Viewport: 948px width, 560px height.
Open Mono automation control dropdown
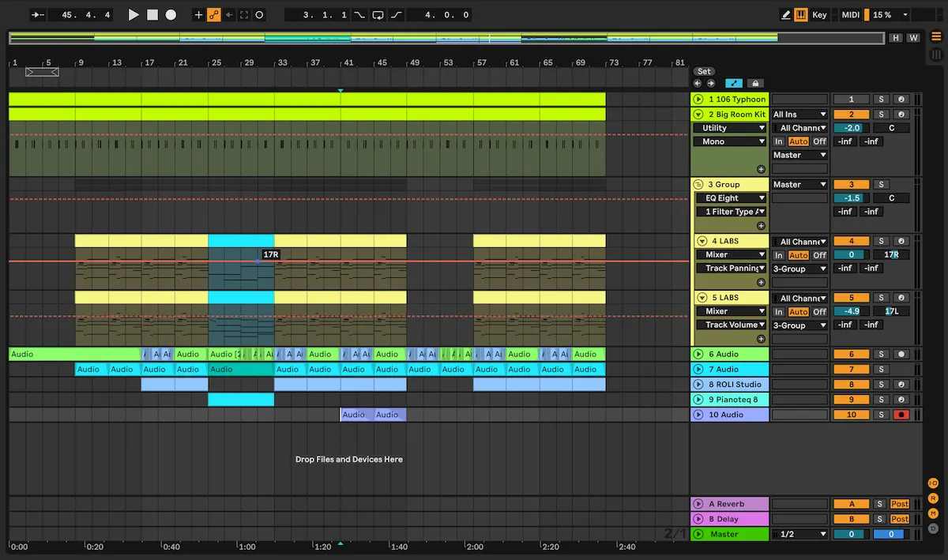coord(730,141)
